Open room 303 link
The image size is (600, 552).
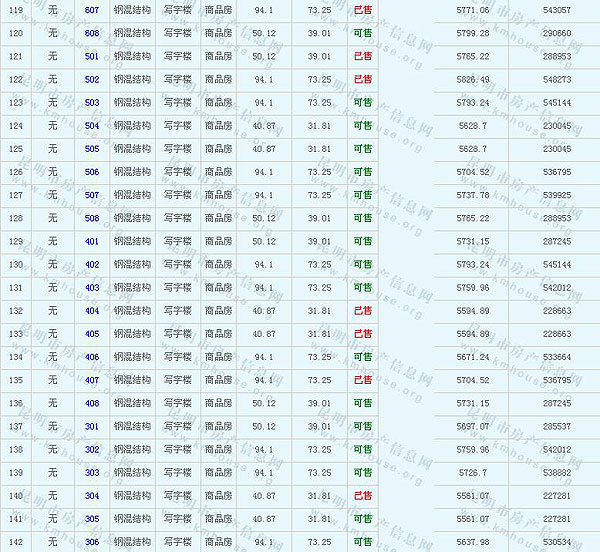click(92, 473)
